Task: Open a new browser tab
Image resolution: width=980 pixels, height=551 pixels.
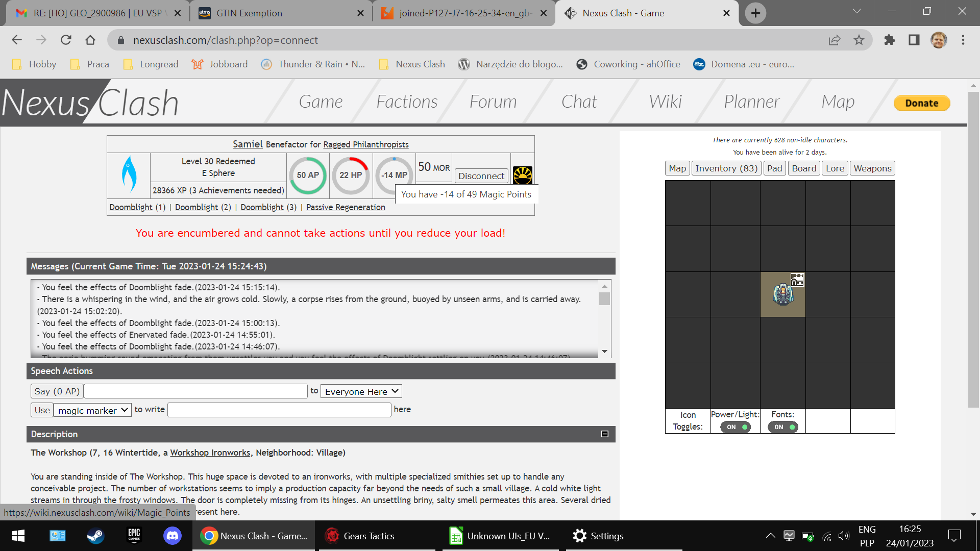Action: coord(755,13)
